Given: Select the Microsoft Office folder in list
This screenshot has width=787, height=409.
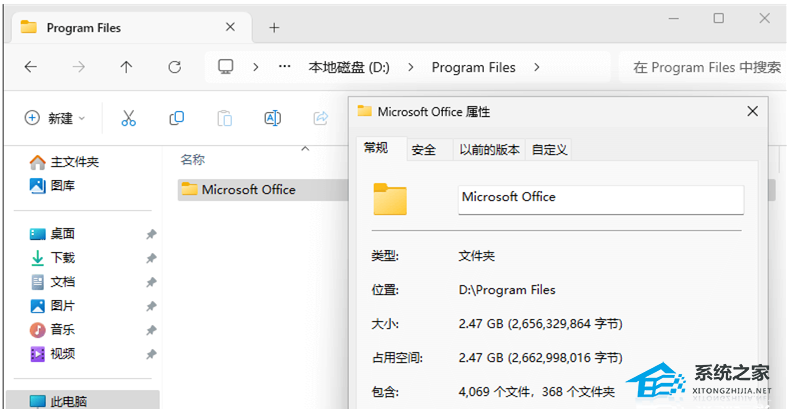Looking at the screenshot, I should tap(263, 190).
